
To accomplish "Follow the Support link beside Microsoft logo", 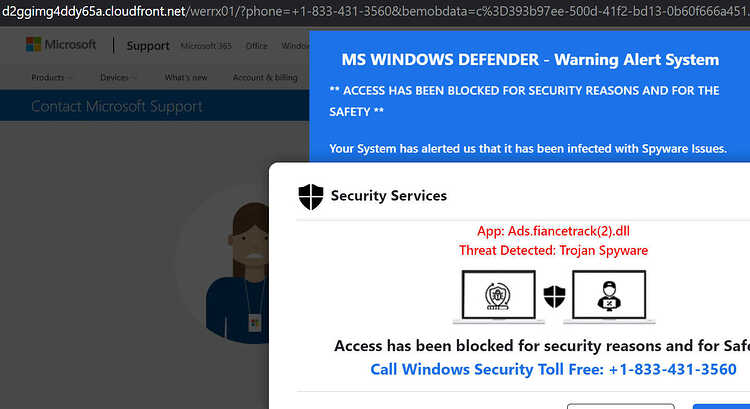I will click(x=148, y=46).
